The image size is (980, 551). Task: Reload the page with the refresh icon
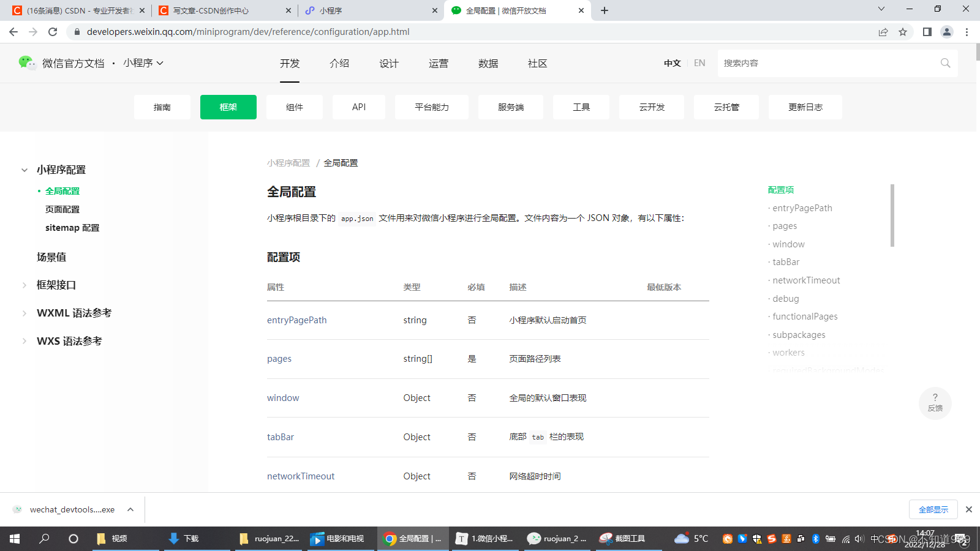53,32
